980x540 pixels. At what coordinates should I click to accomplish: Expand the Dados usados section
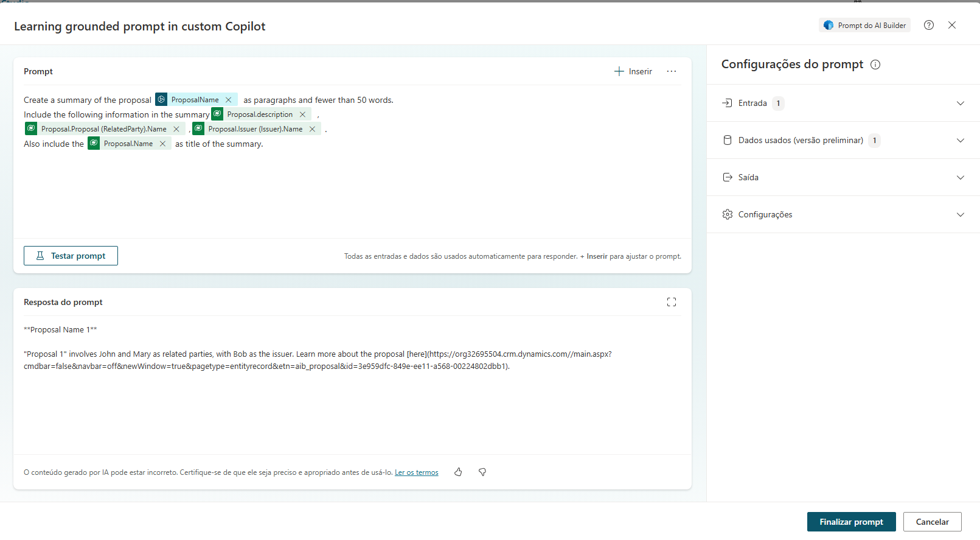[843, 140]
